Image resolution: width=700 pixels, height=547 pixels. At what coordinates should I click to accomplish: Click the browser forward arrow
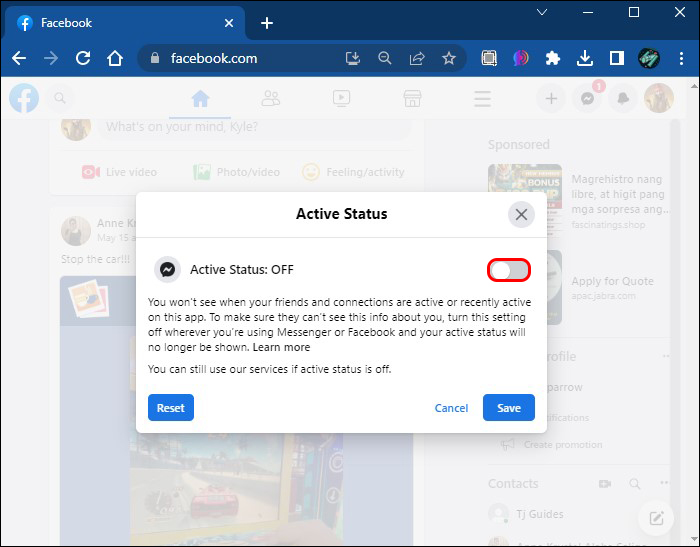(51, 58)
